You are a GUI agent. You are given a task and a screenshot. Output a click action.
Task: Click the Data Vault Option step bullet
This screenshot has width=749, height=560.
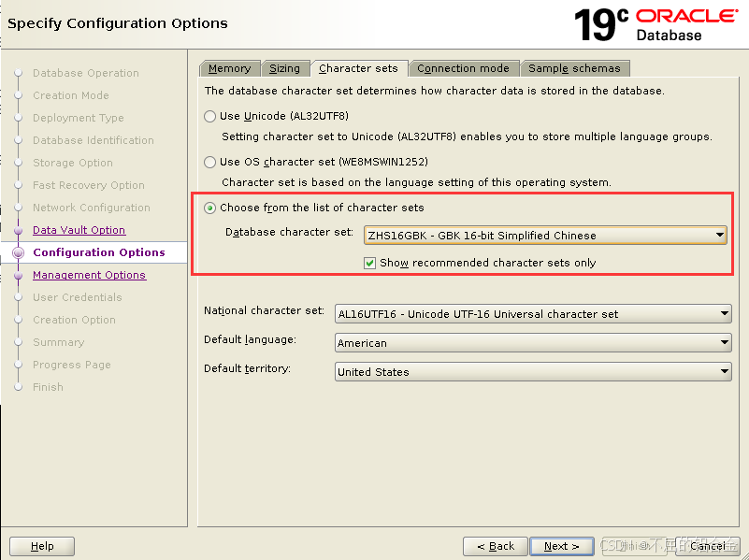18,231
